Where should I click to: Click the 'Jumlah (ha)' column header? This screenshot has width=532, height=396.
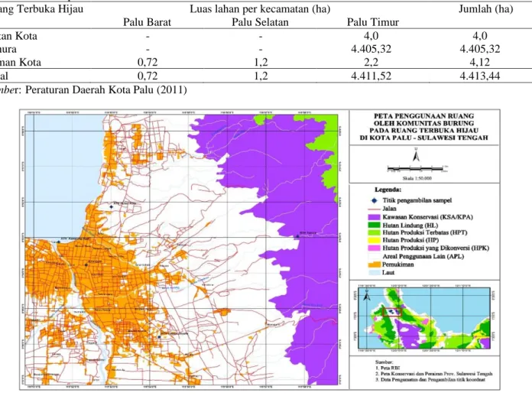coord(486,9)
